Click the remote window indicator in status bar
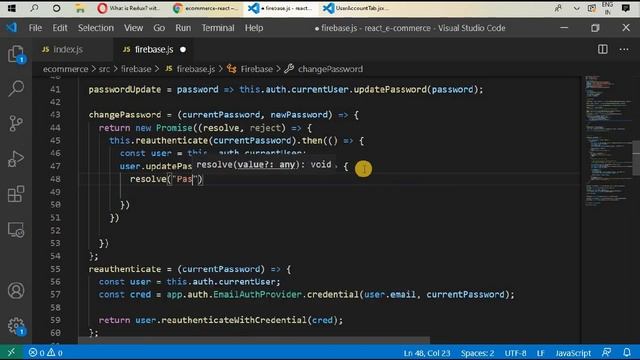Viewport: 640px width, 360px height. tap(11, 352)
